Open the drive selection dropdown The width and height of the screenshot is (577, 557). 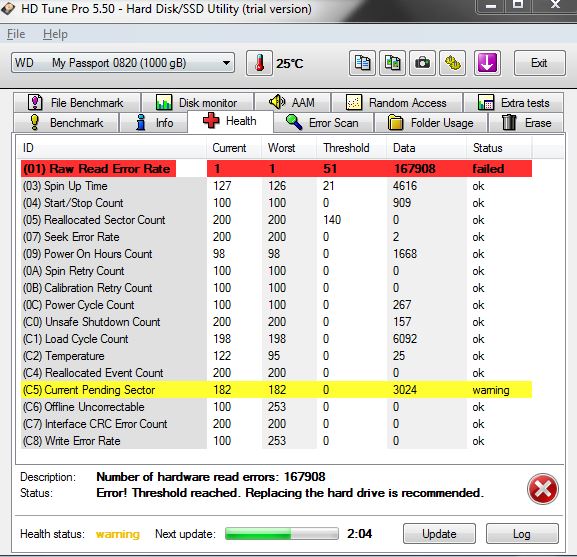pos(123,63)
